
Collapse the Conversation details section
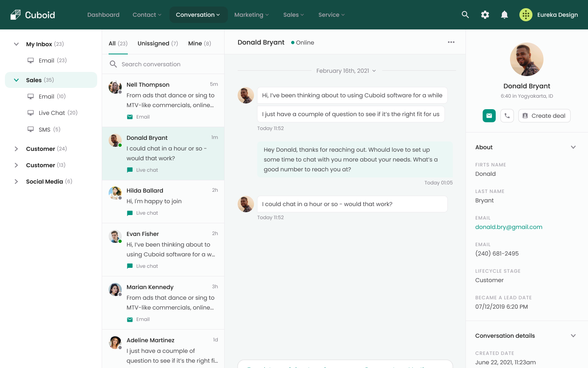[573, 336]
